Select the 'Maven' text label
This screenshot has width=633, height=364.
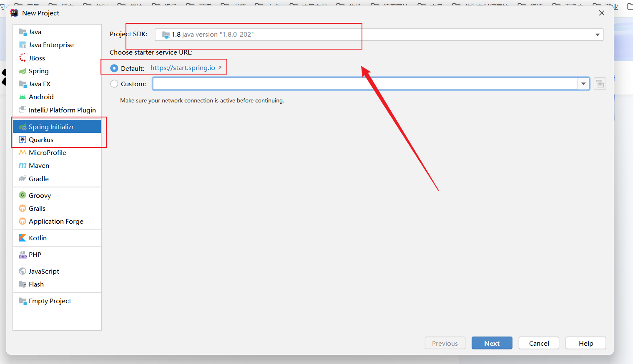coord(39,166)
